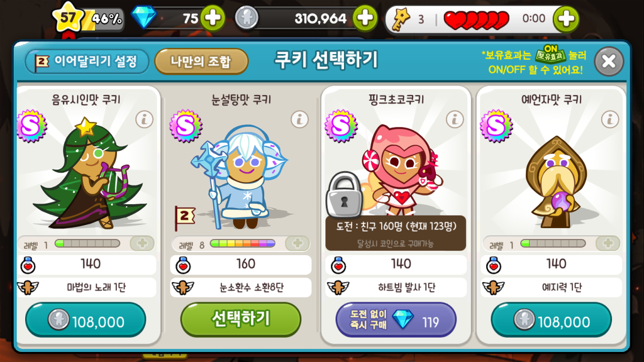Click 눈설탕맛 쿠키 level progress bar
This screenshot has height=362, width=644.
(242, 244)
